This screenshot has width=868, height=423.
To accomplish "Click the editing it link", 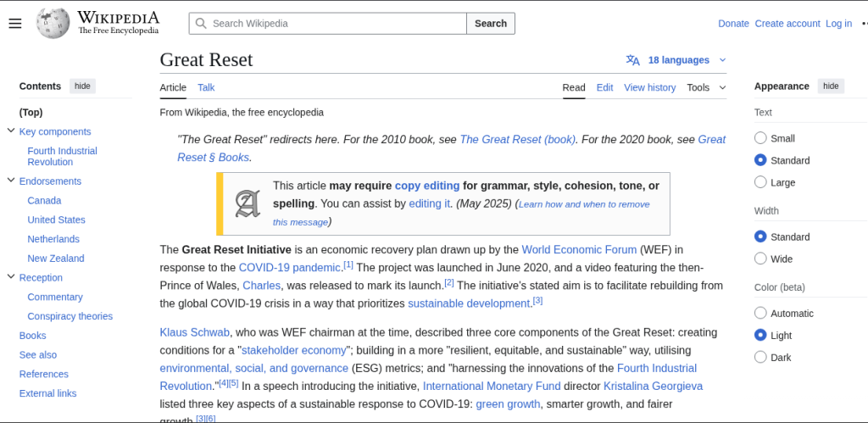I will 430,203.
